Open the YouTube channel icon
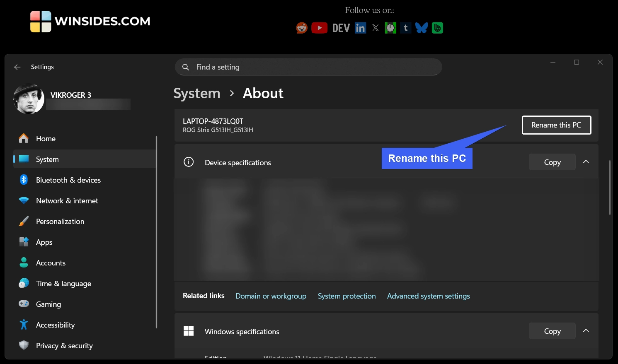The width and height of the screenshot is (618, 364). (319, 28)
